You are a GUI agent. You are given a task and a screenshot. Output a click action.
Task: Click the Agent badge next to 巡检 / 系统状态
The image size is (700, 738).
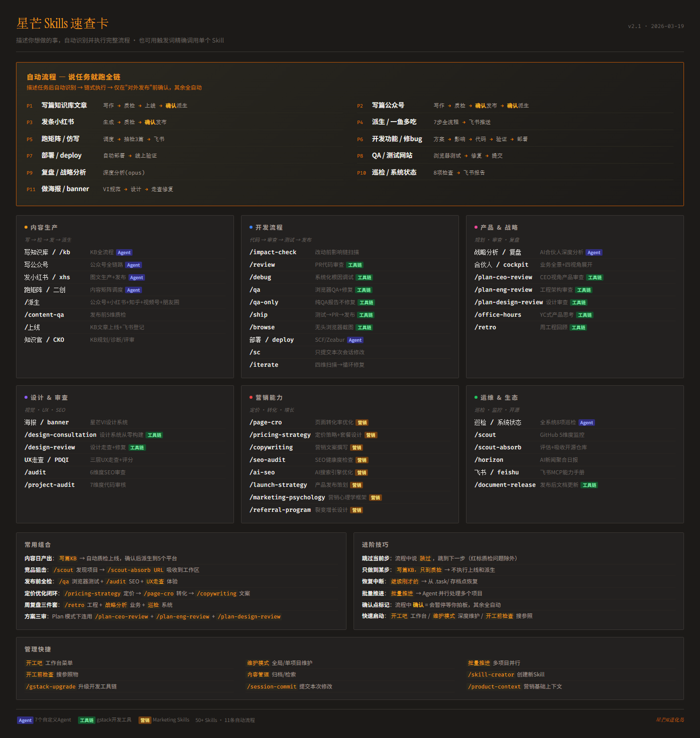pyautogui.click(x=586, y=422)
